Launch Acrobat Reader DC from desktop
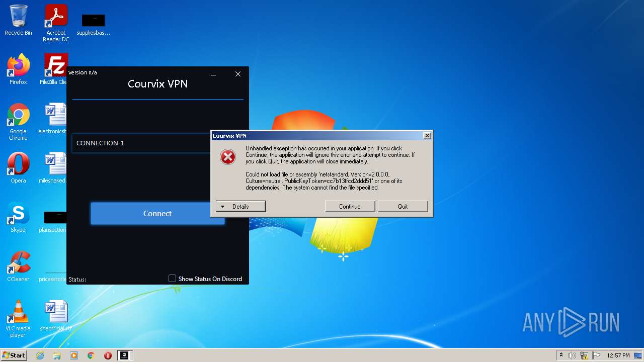Screen dimensions: 644x362 pos(56,23)
